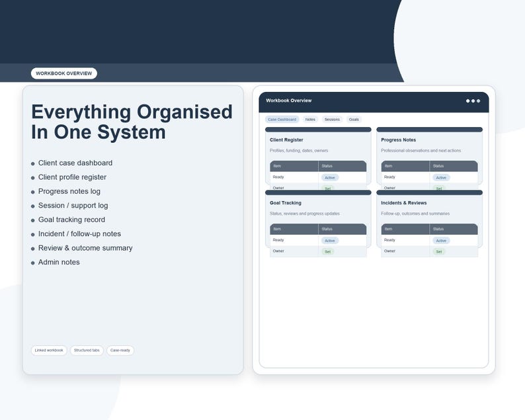Click the Set badge in Incidents & Reviews
Screen dimensions: 525x420
point(438,252)
